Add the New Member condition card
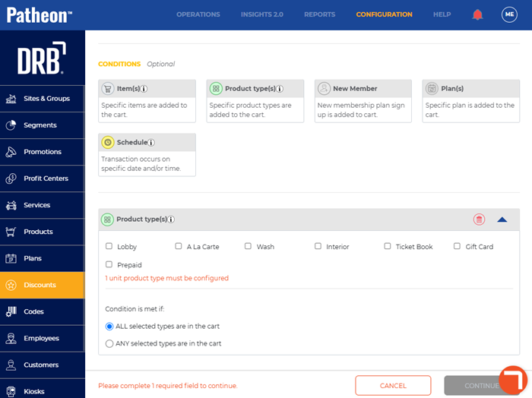The height and width of the screenshot is (398, 532). click(x=363, y=101)
